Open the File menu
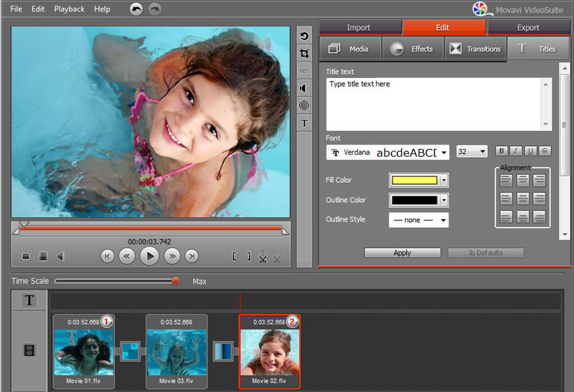The image size is (574, 392). [16, 9]
